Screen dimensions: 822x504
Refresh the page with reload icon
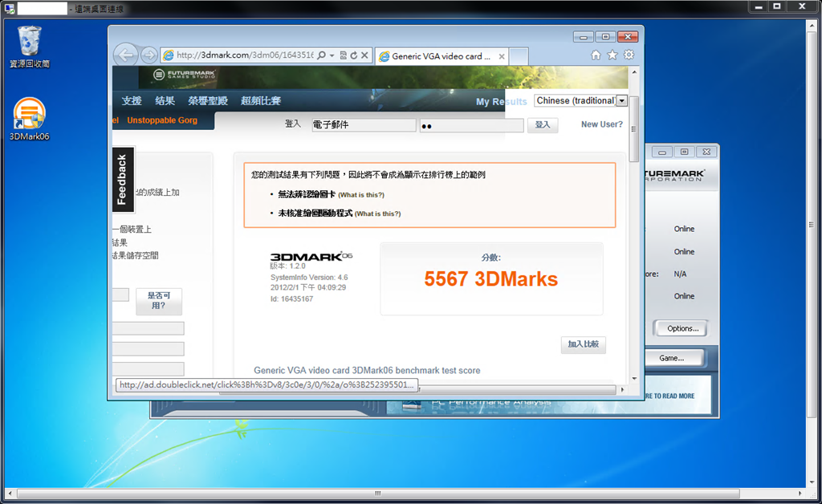pyautogui.click(x=354, y=55)
